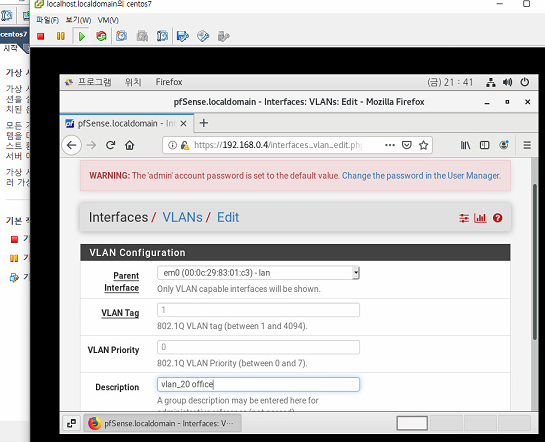
Task: Open a new Firefox tab with plus button
Action: (x=204, y=123)
